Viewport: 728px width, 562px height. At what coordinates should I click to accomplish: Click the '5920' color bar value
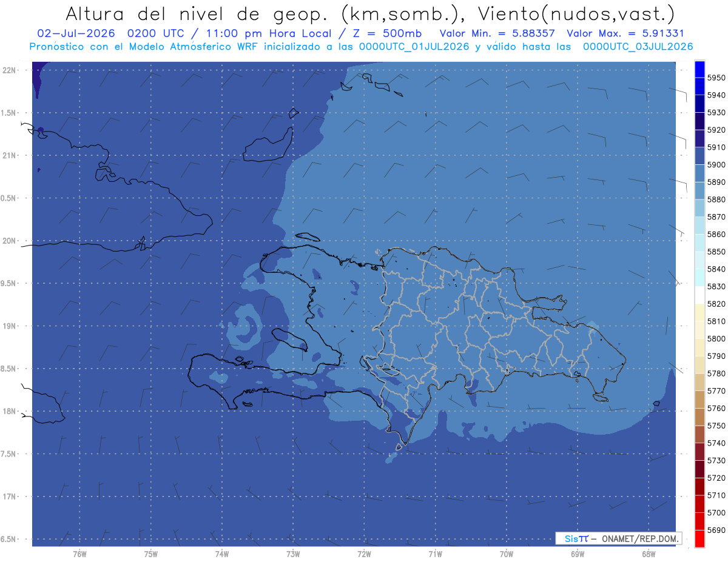pyautogui.click(x=716, y=130)
